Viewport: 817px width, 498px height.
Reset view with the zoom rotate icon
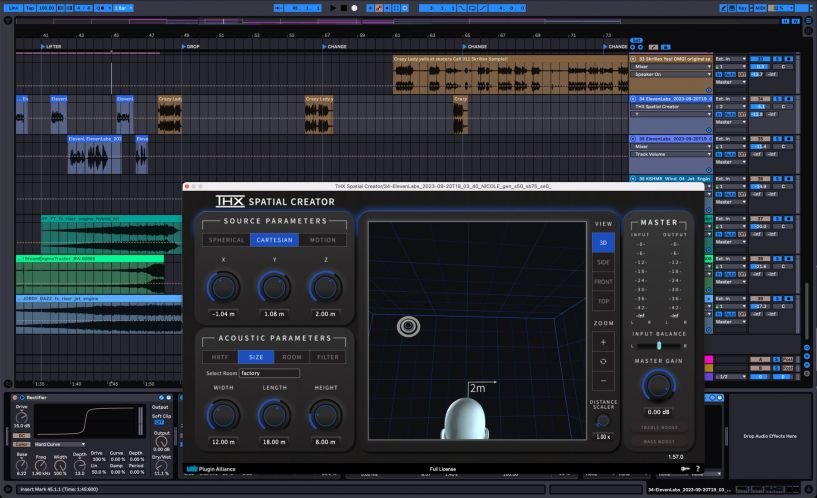[603, 361]
